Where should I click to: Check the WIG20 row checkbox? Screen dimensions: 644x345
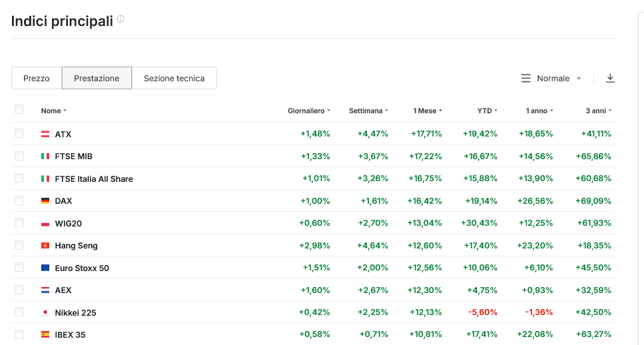point(19,222)
